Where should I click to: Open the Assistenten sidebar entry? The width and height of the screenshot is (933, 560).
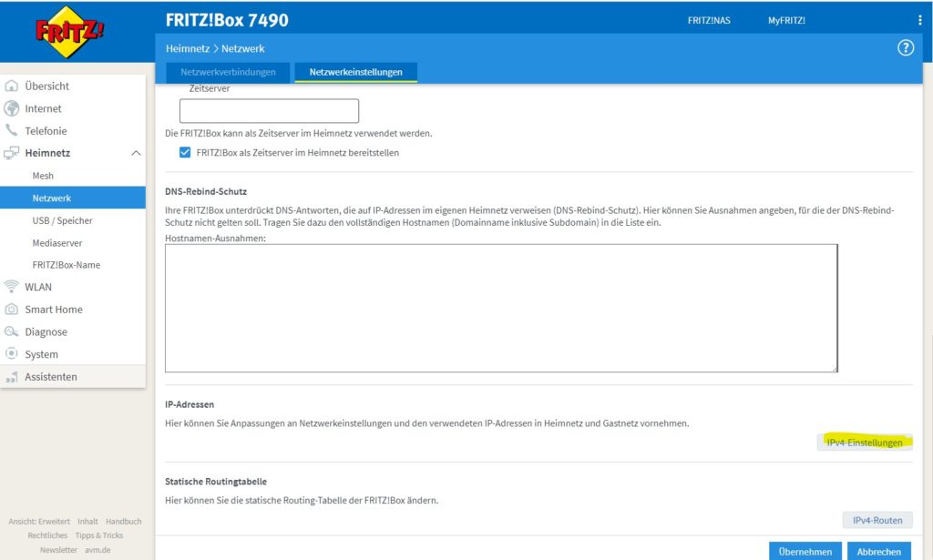tap(51, 377)
